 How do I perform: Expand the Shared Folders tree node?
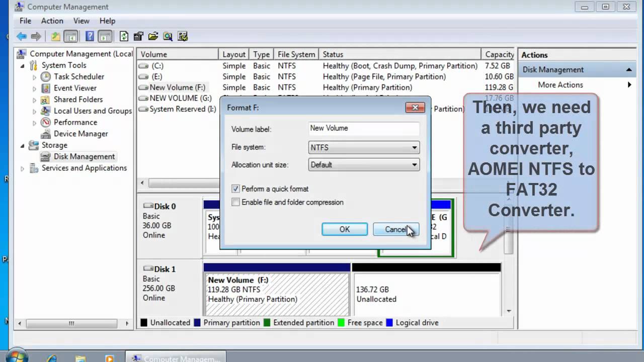[x=34, y=100]
